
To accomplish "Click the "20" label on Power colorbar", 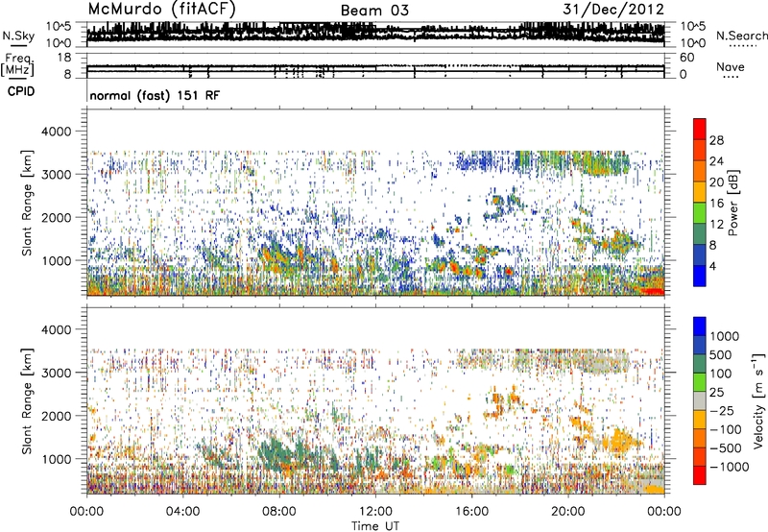I will click(716, 182).
